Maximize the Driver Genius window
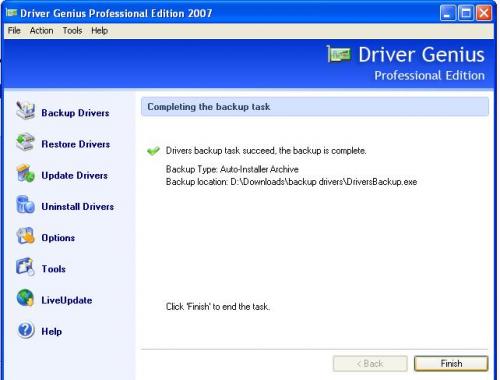500x380 pixels. coord(466,13)
